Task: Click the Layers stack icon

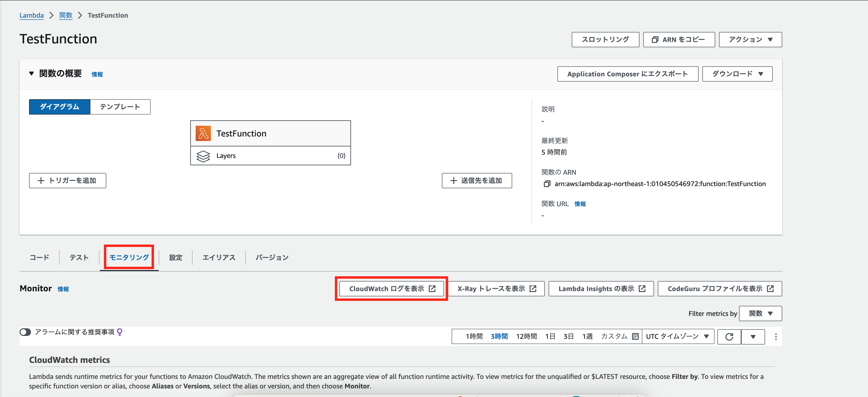Action: (203, 156)
